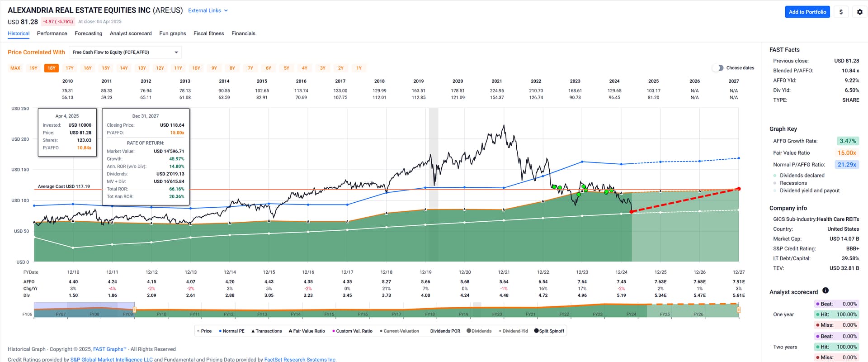Click the Normal P/AFFO Ratio 21.29x value

(847, 165)
